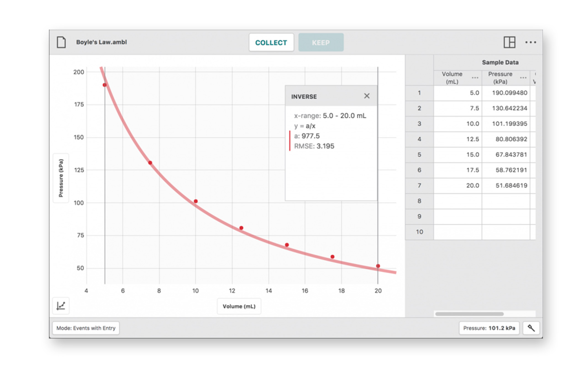Click the Pressure 101.2 kPa meter

tap(489, 328)
